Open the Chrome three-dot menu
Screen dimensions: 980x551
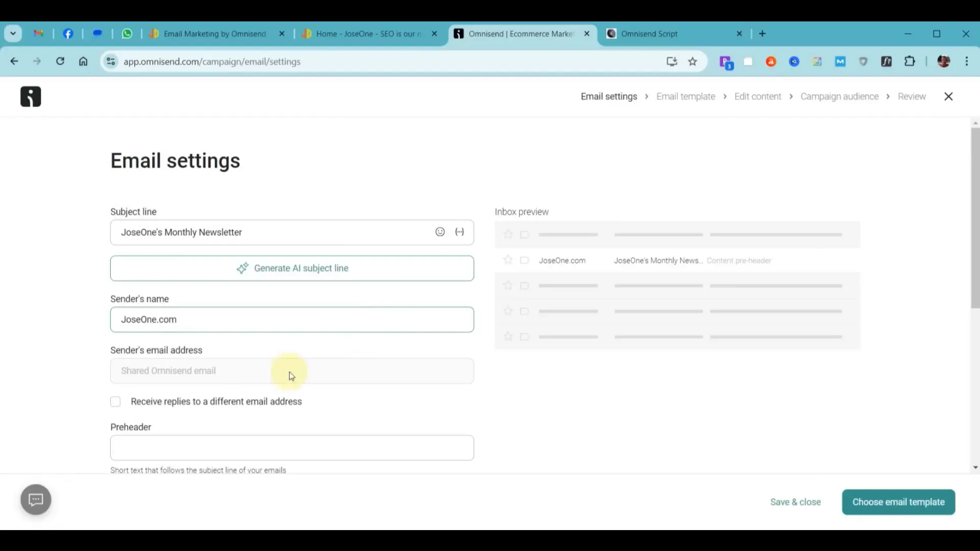pyautogui.click(x=967, y=62)
